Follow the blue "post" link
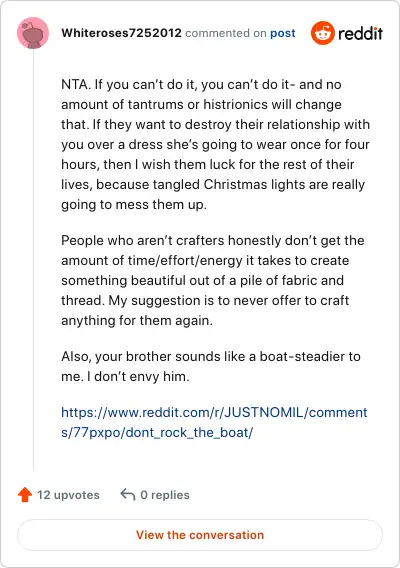 pos(283,33)
